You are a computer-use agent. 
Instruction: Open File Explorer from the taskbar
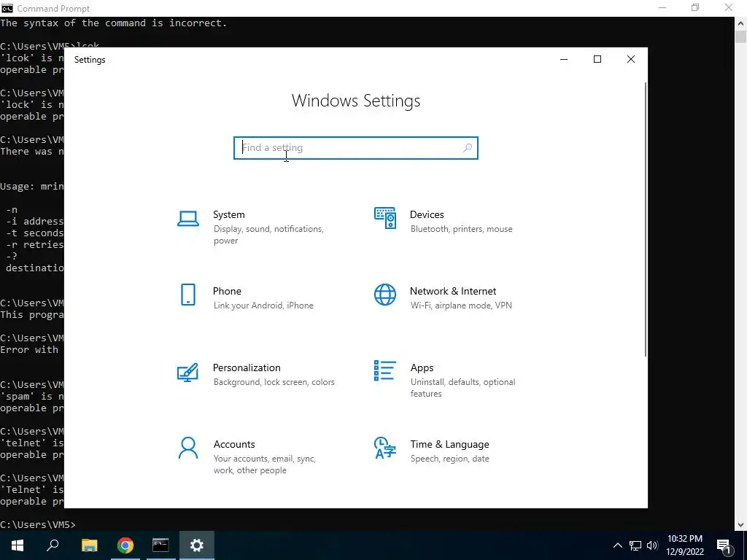pyautogui.click(x=89, y=545)
